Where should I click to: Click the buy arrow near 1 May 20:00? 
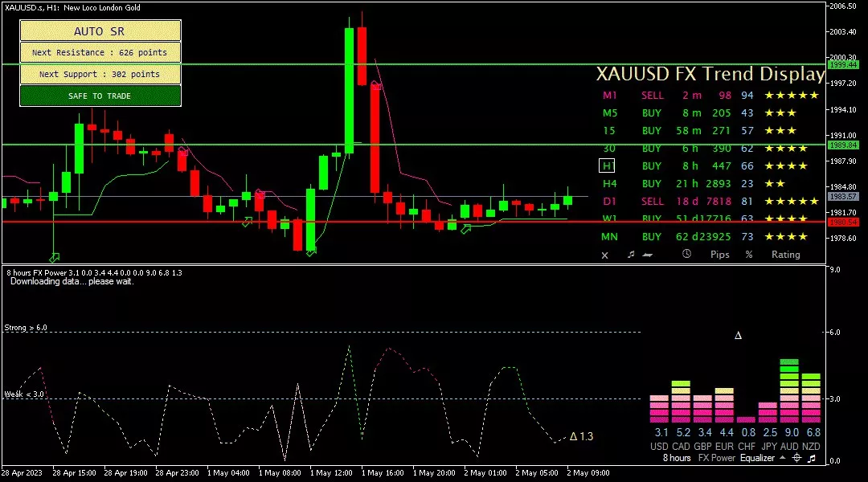pos(466,229)
